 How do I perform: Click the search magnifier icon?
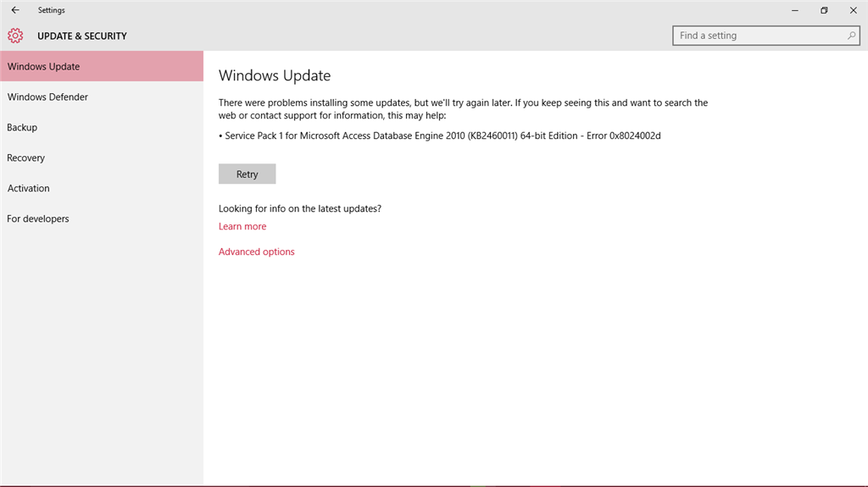[x=851, y=36]
